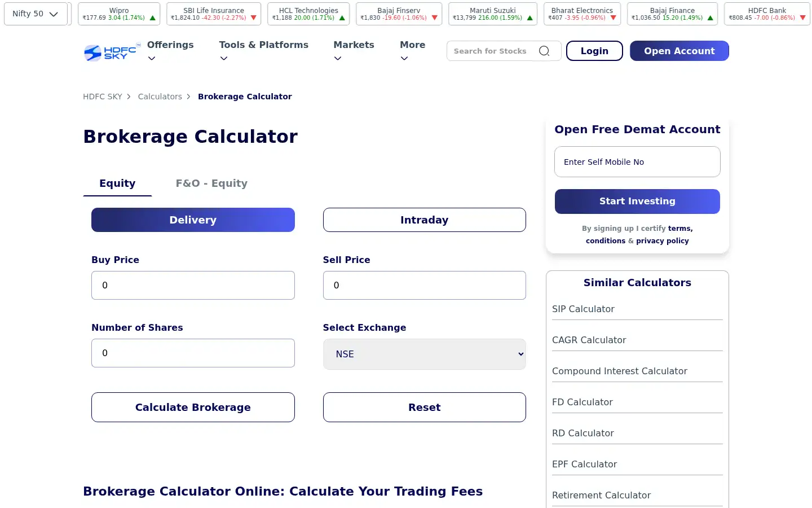Click the Wipro stock ticker card

pos(119,14)
